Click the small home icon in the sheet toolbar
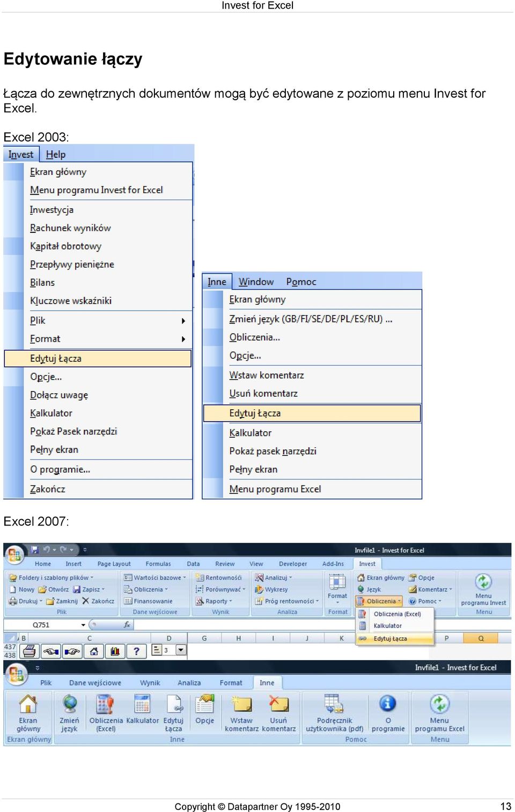 click(x=94, y=651)
